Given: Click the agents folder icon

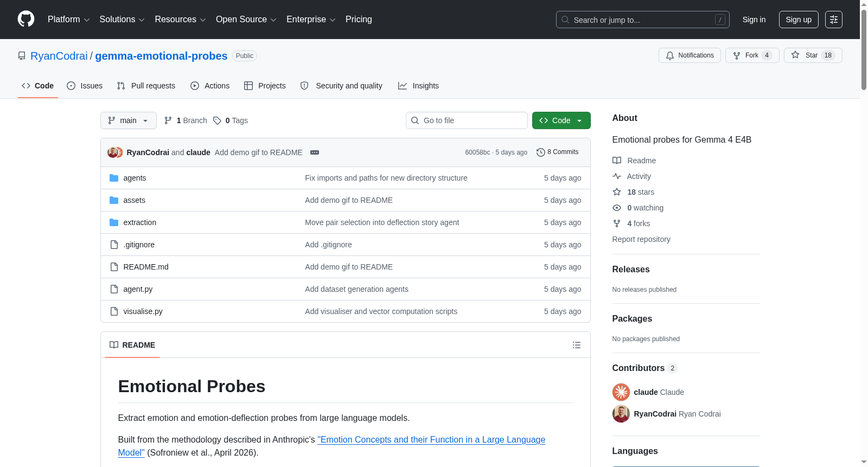Looking at the screenshot, I should 114,178.
